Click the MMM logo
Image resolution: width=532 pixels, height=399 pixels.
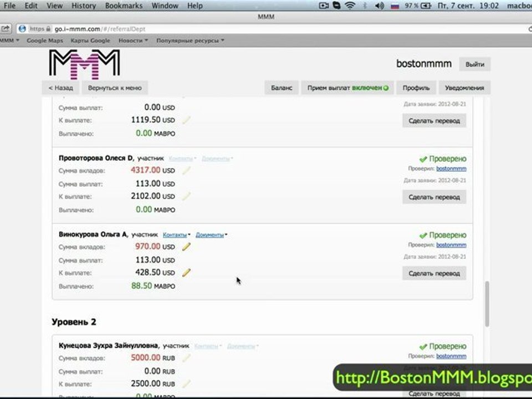[84, 64]
